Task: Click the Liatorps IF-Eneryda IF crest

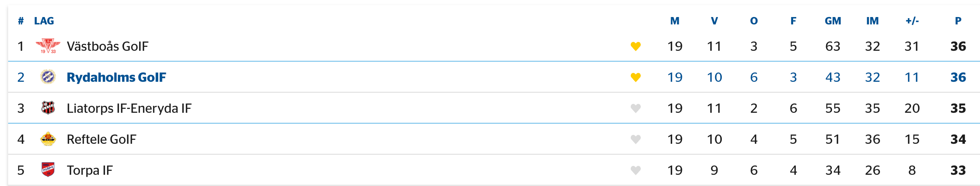Action: tap(48, 108)
